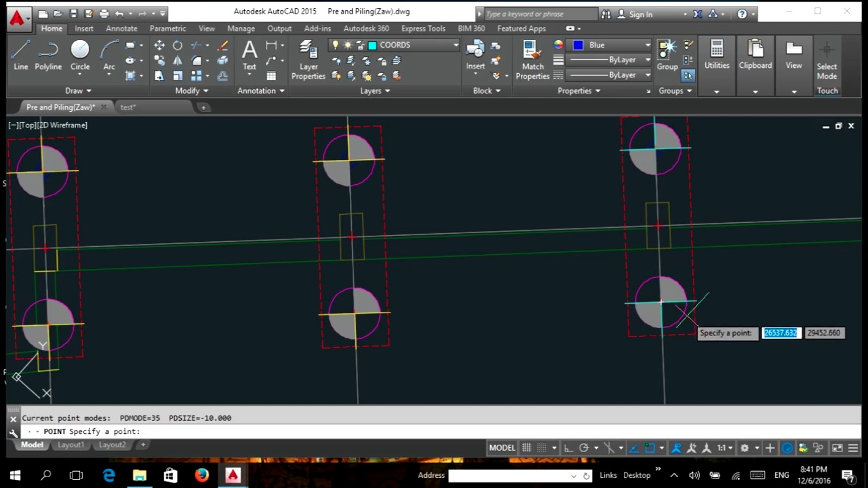Open the Express Tools ribbon tab
This screenshot has height=488, width=868.
pos(423,28)
